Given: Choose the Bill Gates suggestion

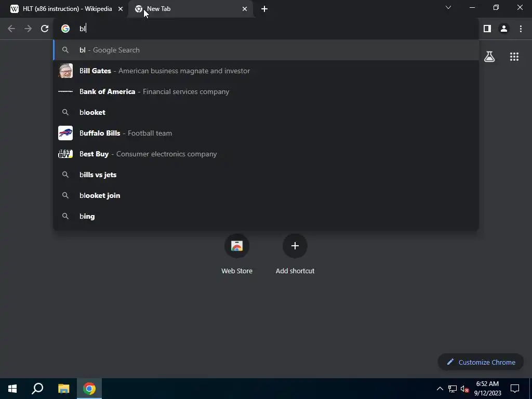Looking at the screenshot, I should click(x=266, y=71).
